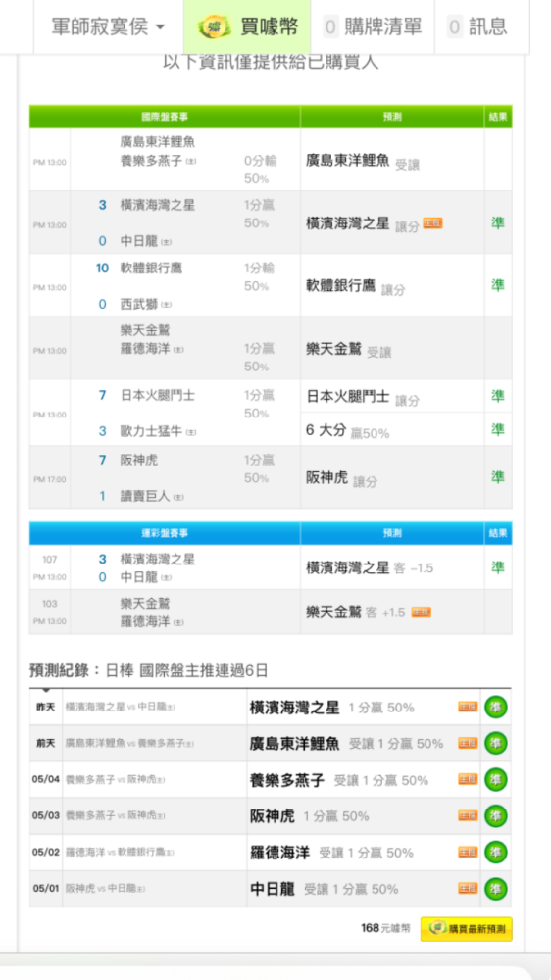Open the 訊息 messages tab

tap(478, 26)
